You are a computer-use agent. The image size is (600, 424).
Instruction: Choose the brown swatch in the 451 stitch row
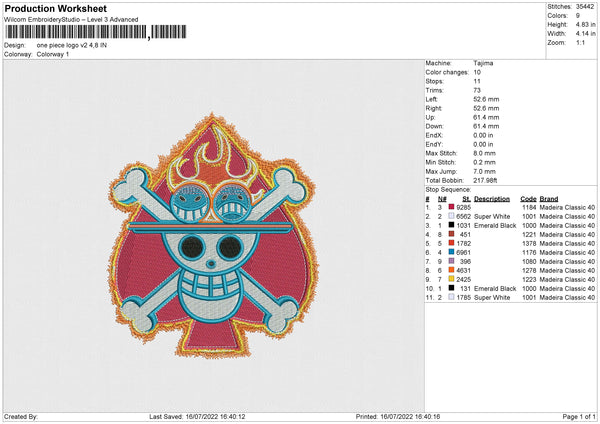(x=451, y=234)
